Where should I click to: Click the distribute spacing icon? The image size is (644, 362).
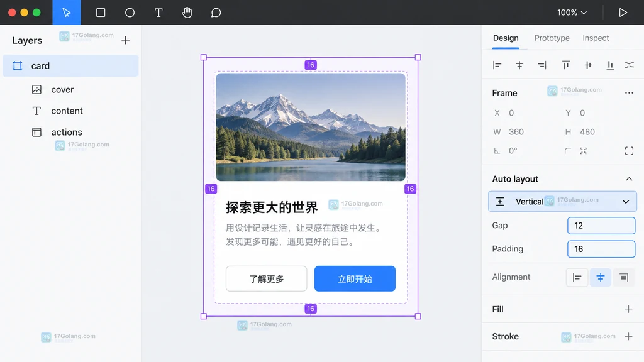click(x=629, y=65)
